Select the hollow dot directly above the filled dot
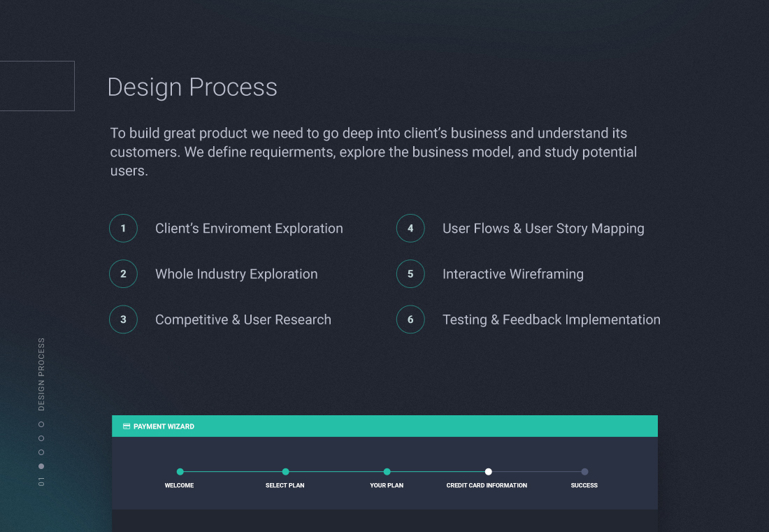Image resolution: width=769 pixels, height=532 pixels. (x=41, y=452)
